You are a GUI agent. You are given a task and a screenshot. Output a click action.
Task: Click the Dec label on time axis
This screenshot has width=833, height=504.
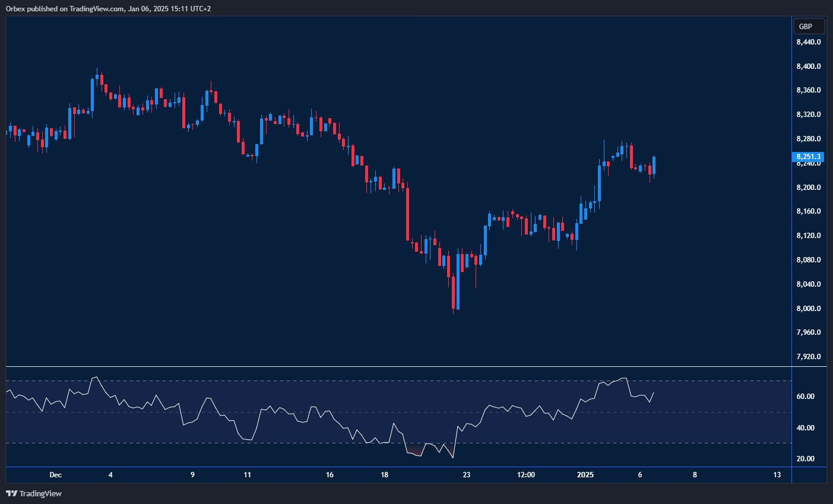tap(56, 475)
